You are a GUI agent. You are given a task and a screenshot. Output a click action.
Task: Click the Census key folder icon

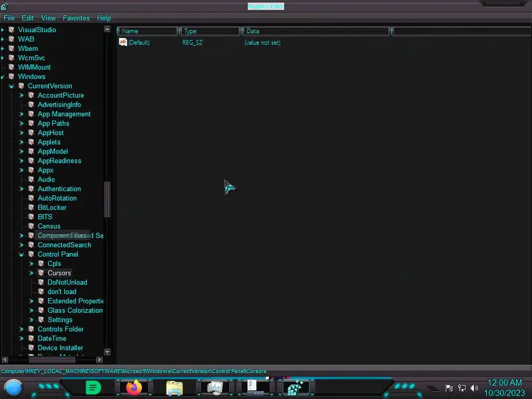click(31, 226)
